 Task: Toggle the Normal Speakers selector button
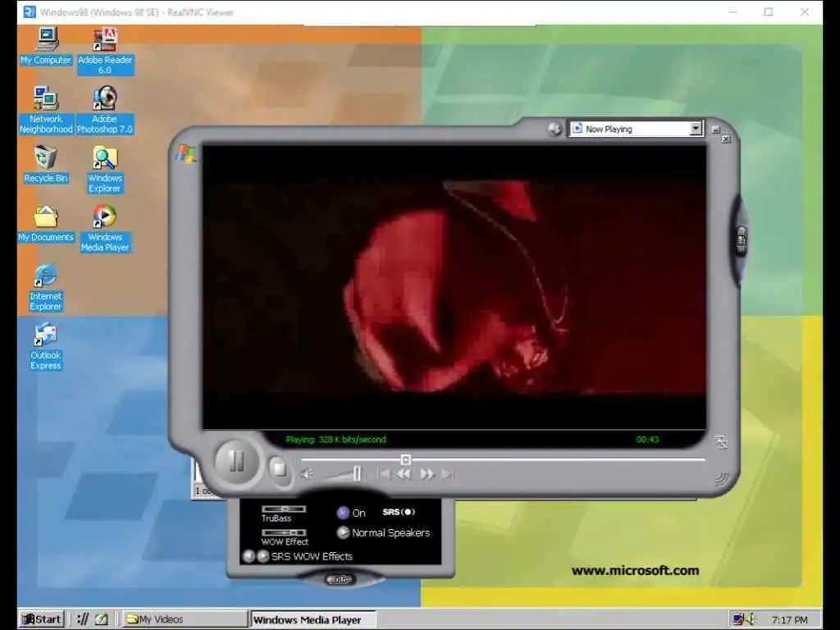coord(343,532)
